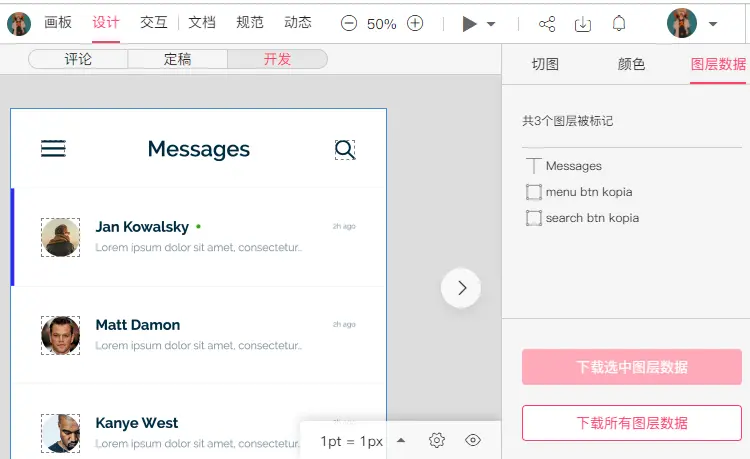
Task: Open notifications bell
Action: click(619, 23)
